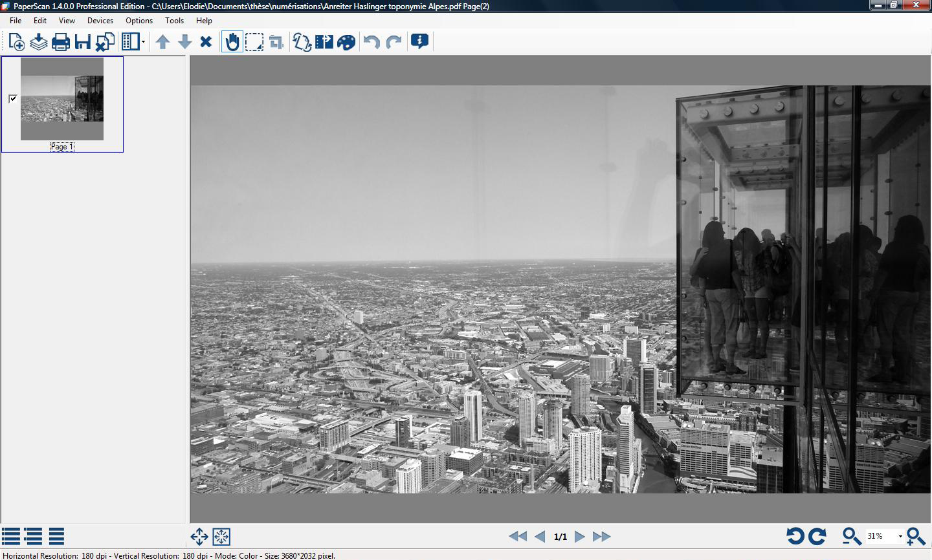The height and width of the screenshot is (560, 932).
Task: Delete selected page with X icon
Action: click(206, 42)
